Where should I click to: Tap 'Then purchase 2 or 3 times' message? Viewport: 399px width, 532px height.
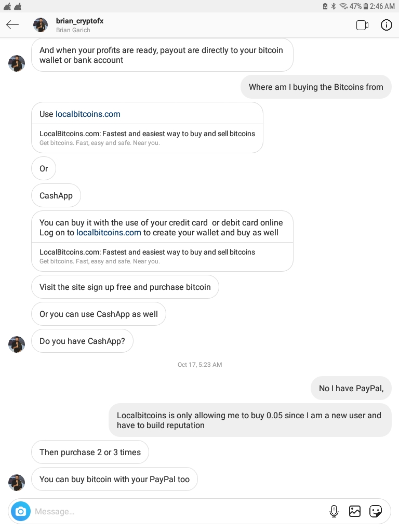click(90, 452)
